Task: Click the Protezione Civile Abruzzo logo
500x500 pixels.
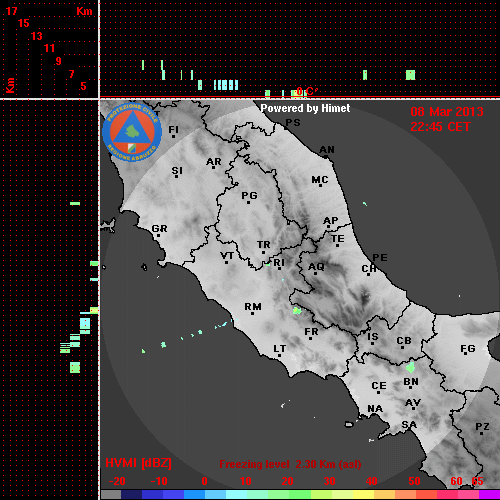Action: coord(132,132)
